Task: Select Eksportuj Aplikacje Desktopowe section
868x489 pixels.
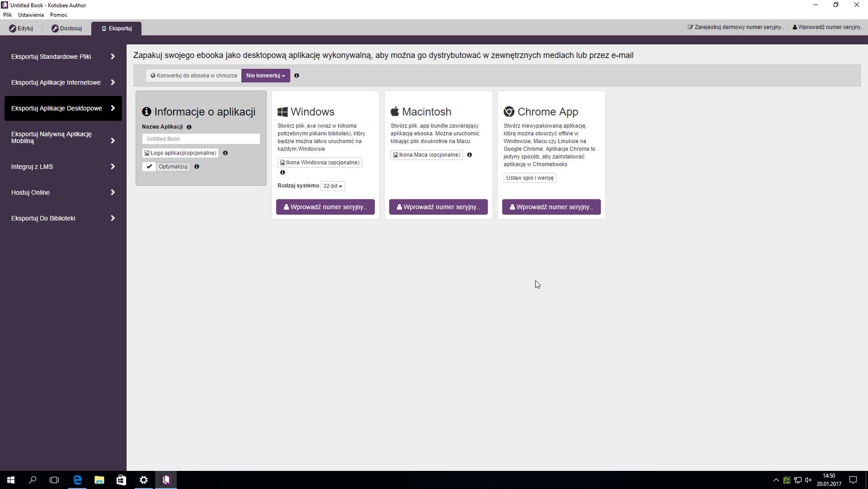Action: [63, 108]
